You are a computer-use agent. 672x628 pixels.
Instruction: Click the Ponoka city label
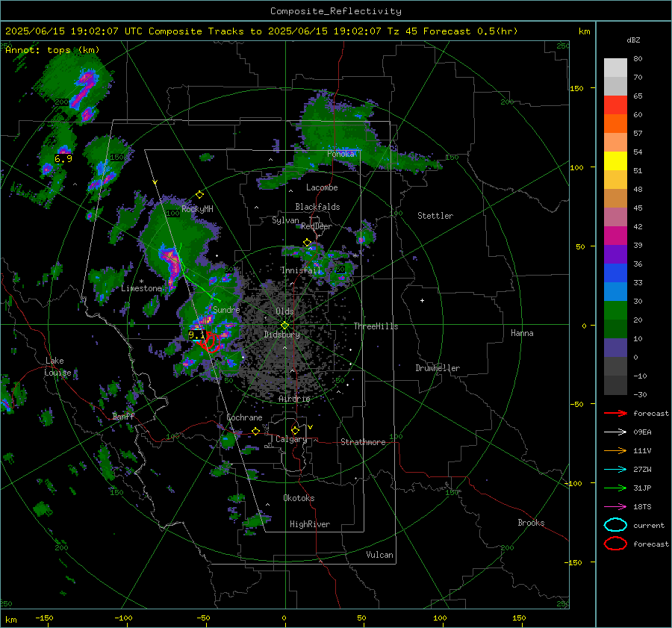pyautogui.click(x=340, y=154)
